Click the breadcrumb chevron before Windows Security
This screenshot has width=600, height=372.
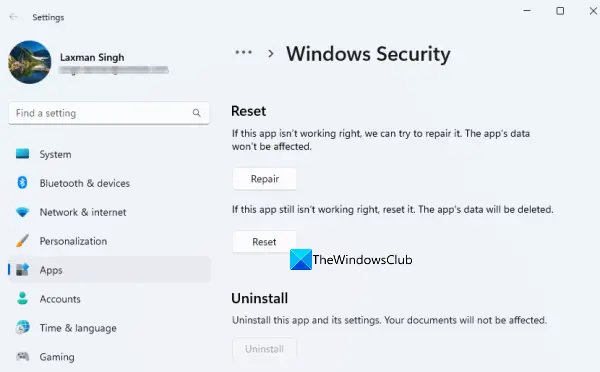271,54
